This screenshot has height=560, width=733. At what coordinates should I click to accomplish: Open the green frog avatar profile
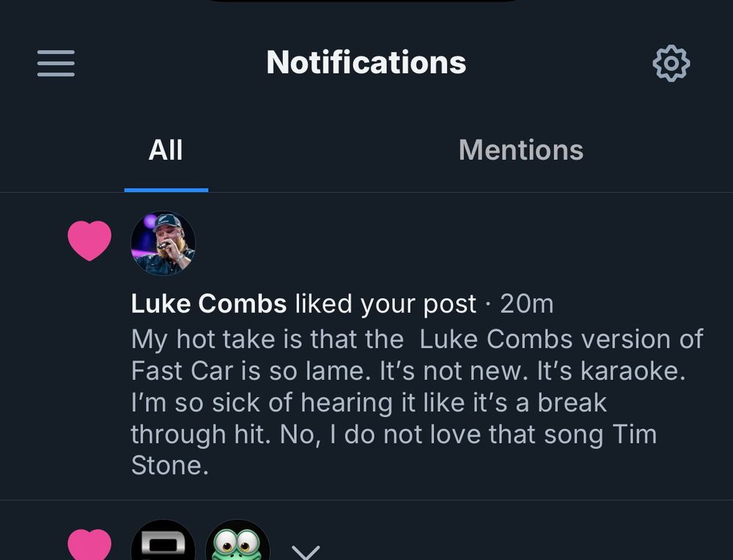pyautogui.click(x=237, y=540)
